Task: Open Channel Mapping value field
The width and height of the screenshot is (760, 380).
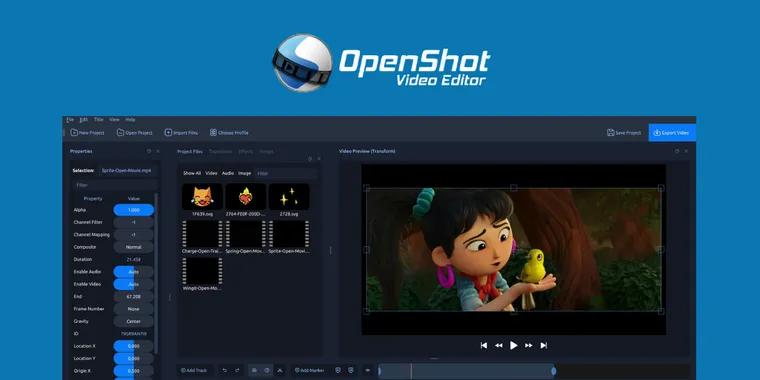Action: pos(134,235)
